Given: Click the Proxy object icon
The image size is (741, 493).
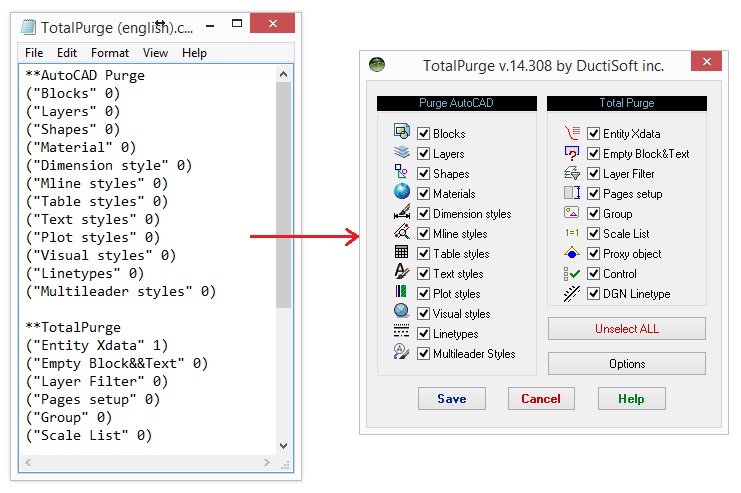Looking at the screenshot, I should 572,253.
